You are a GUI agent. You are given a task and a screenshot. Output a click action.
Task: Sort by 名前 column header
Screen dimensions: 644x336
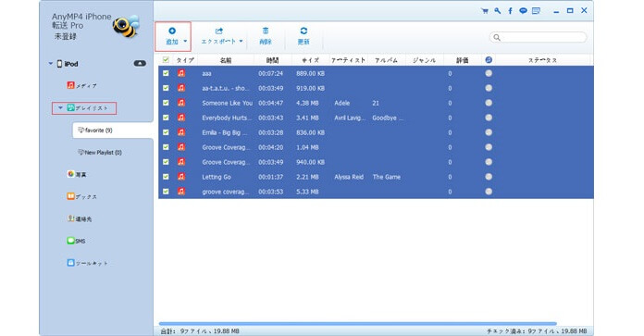coord(226,60)
